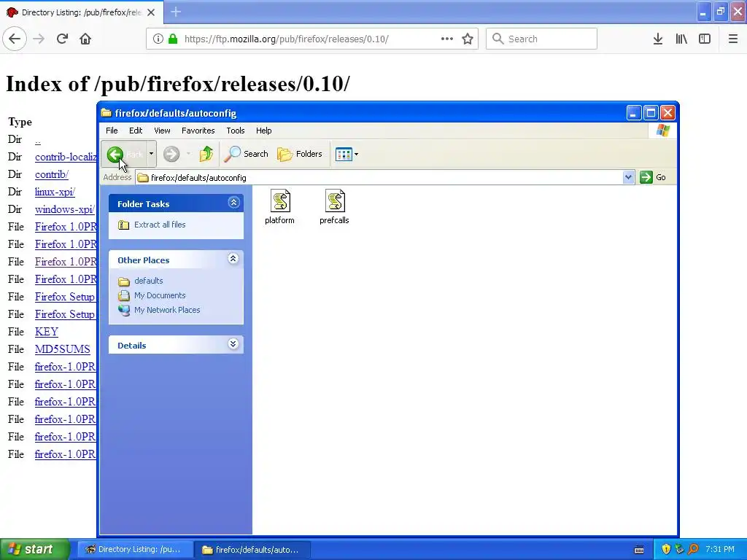This screenshot has height=560, width=747.
Task: Click the address bar path field
Action: click(379, 178)
